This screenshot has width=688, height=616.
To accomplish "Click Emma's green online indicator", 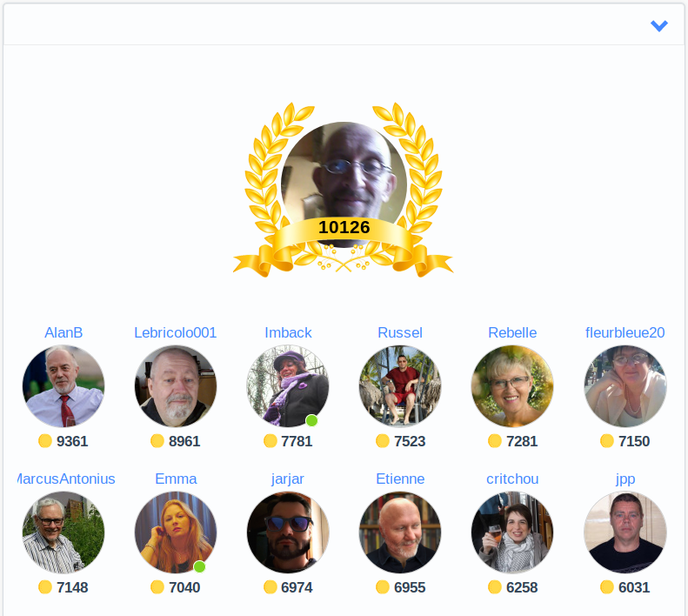I will (x=199, y=566).
